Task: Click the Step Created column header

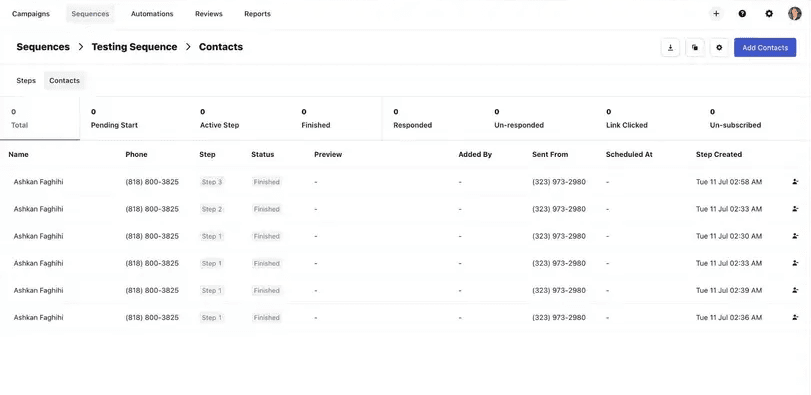Action: tap(718, 155)
